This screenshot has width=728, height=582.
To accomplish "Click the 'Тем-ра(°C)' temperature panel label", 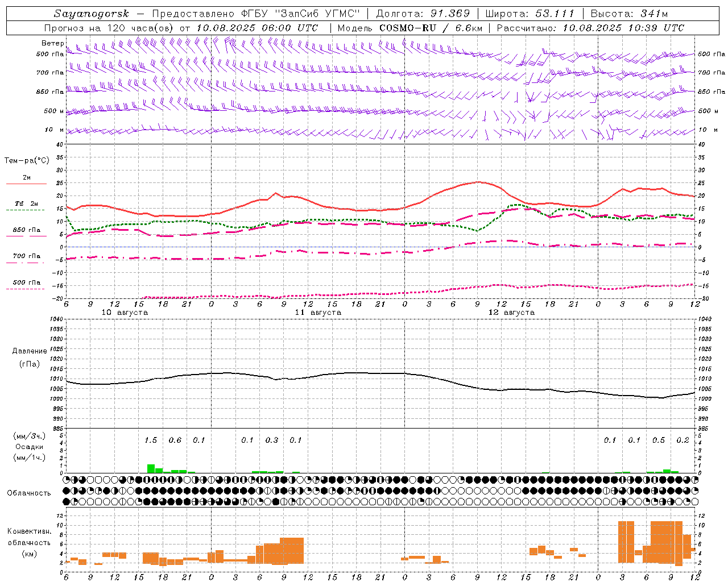I will [x=27, y=161].
